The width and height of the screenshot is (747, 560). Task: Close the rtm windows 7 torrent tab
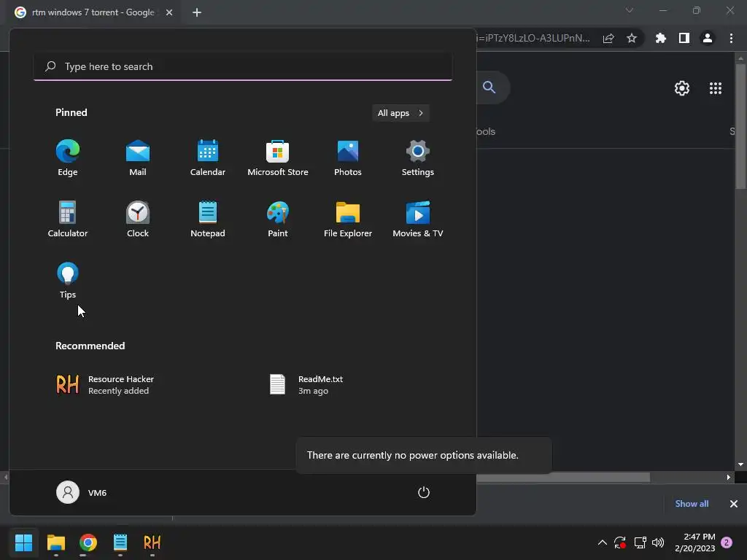(169, 12)
